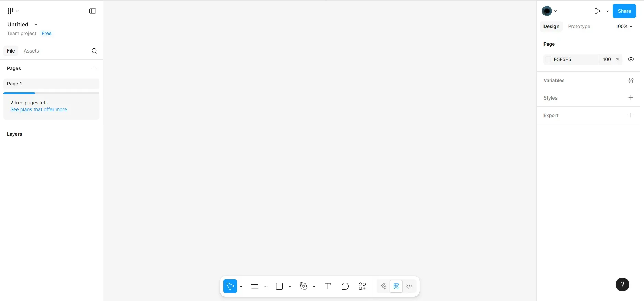Open the Untitled file name dropdown

tap(36, 25)
